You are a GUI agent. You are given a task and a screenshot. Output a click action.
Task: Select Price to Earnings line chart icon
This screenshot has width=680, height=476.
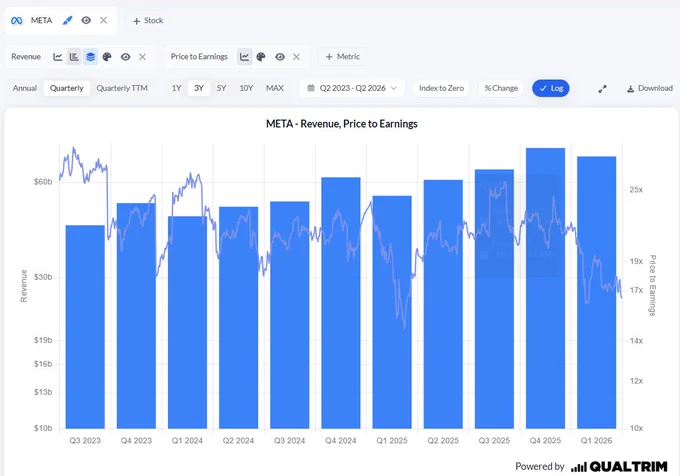(244, 57)
